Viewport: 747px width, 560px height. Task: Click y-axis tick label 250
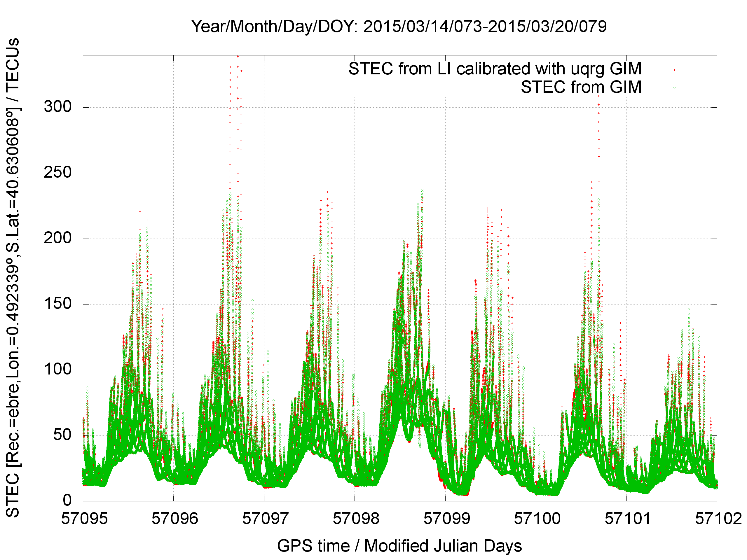coord(58,172)
